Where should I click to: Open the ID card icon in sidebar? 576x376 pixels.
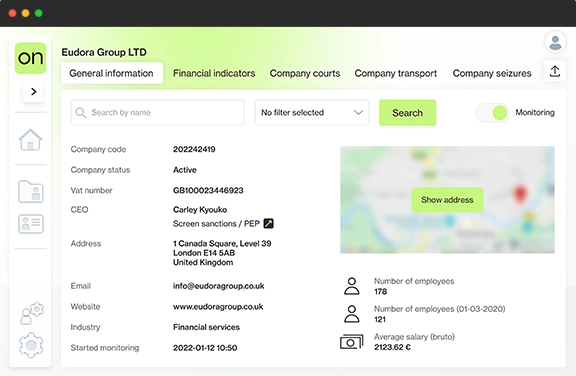(x=30, y=224)
